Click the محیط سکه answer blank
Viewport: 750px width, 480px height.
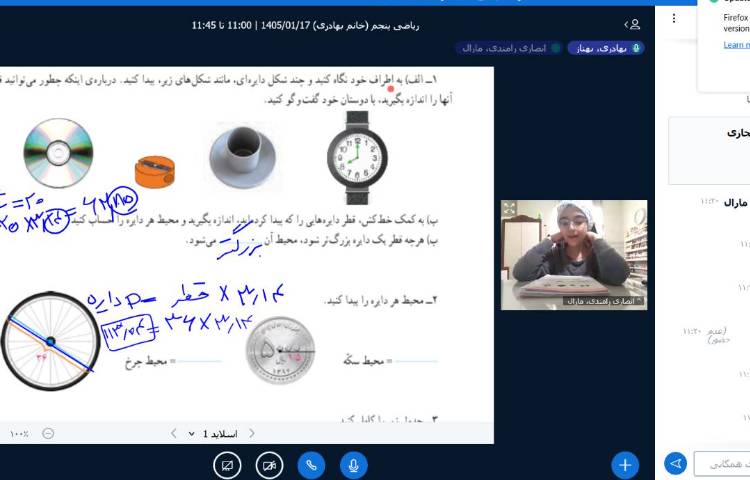(415, 361)
